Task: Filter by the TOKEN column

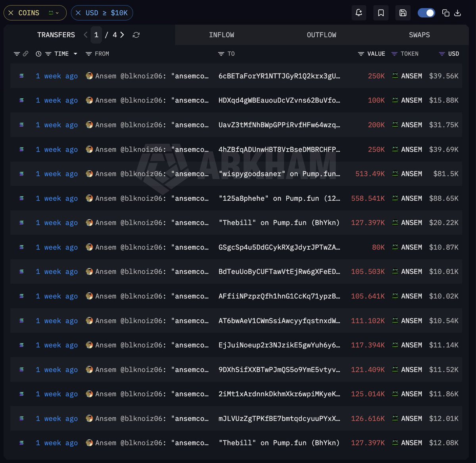Action: point(394,54)
